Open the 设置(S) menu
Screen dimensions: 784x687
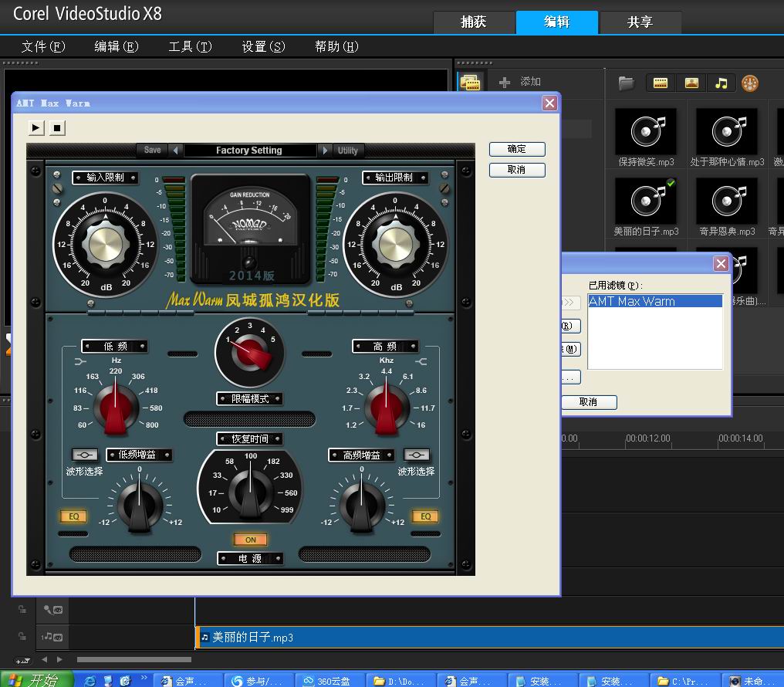pos(263,46)
